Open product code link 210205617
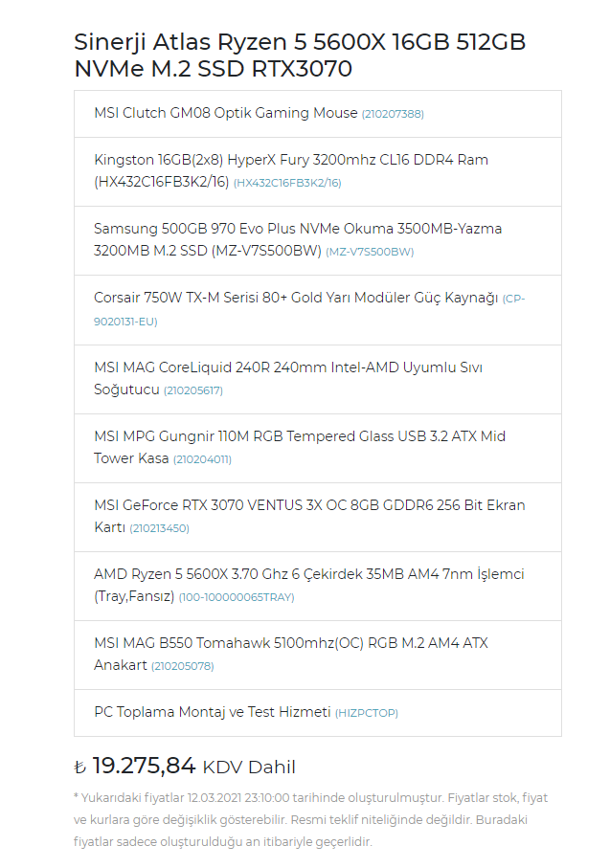The width and height of the screenshot is (610, 868). [193, 390]
